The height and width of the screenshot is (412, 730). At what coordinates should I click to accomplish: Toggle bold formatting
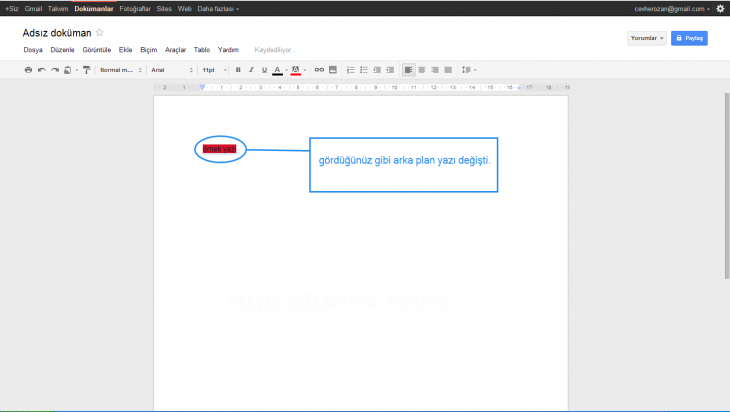point(238,70)
